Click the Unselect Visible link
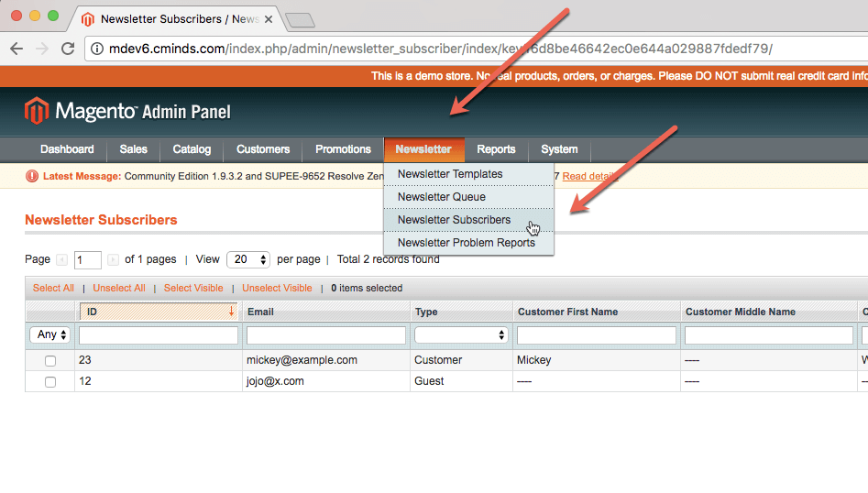This screenshot has width=868, height=493. [277, 288]
